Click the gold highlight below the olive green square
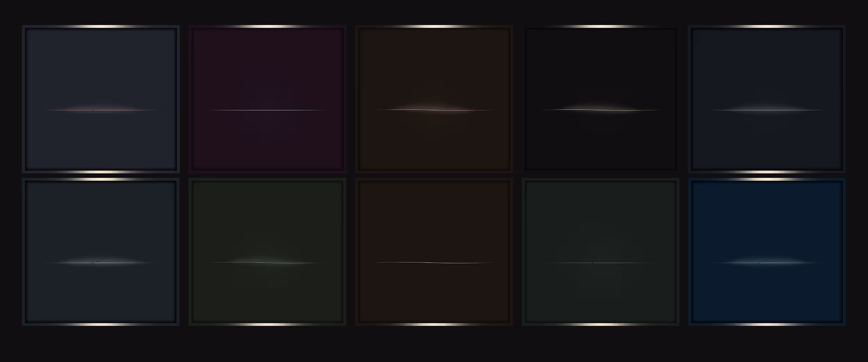Image resolution: width=868 pixels, height=362 pixels. pyautogui.click(x=267, y=324)
